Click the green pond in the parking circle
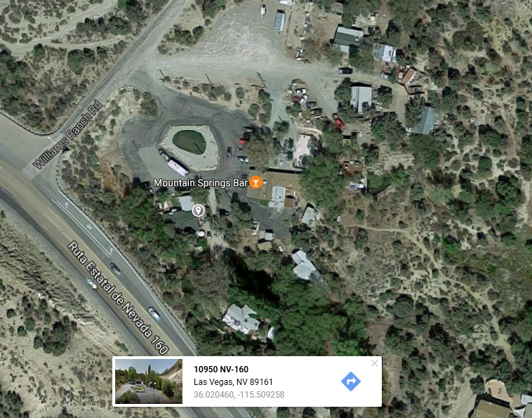Image resolution: width=532 pixels, height=418 pixels. pyautogui.click(x=189, y=142)
